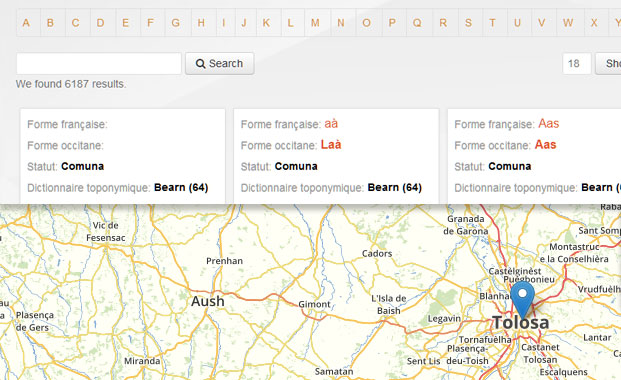Click 'Samatan' label on the map
621x380 pixels.
point(334,371)
